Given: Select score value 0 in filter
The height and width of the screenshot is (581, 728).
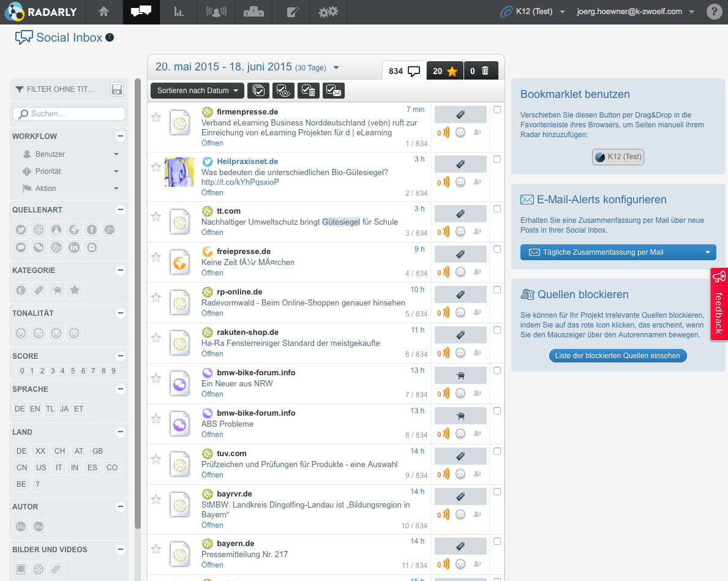Looking at the screenshot, I should 22,371.
